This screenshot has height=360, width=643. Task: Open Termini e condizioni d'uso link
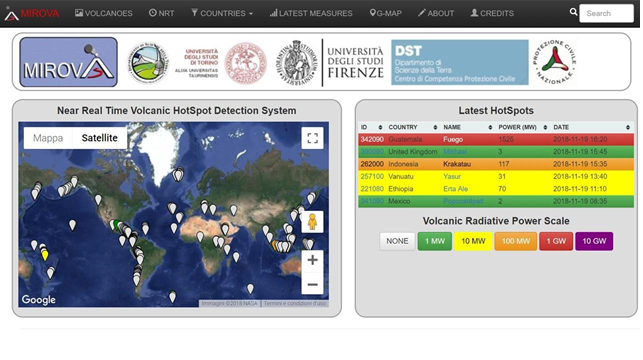pyautogui.click(x=295, y=303)
